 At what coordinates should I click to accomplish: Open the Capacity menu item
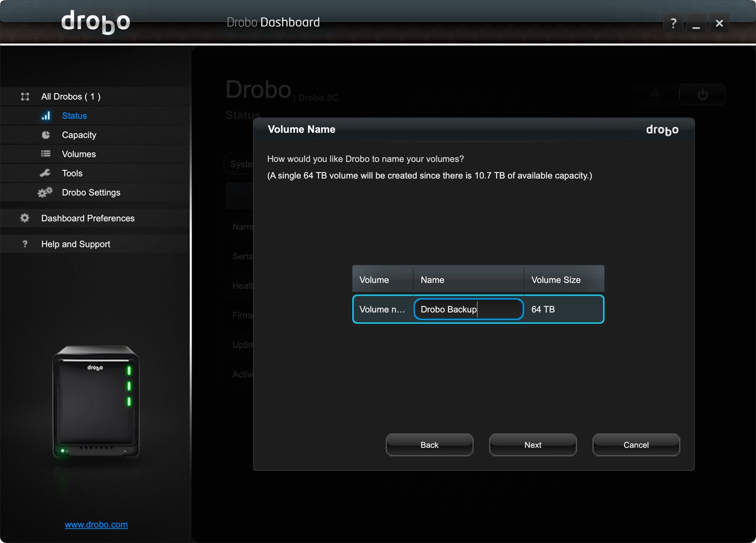[79, 135]
